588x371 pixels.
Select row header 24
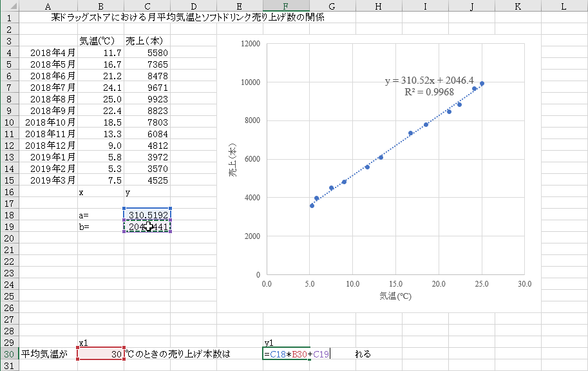coord(9,285)
